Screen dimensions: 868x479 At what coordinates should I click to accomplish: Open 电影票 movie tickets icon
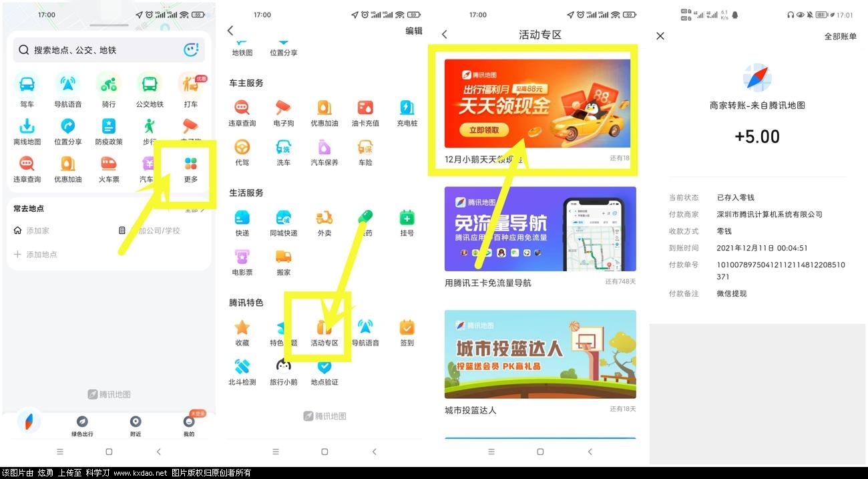tap(242, 257)
